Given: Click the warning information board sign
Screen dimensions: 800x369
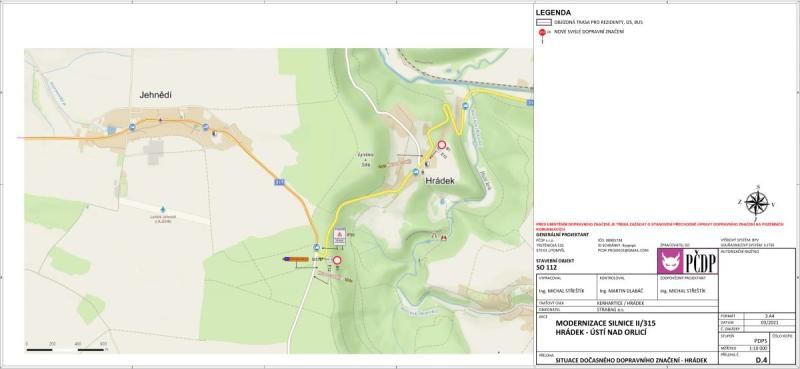Looking at the screenshot, I should tap(340, 236).
